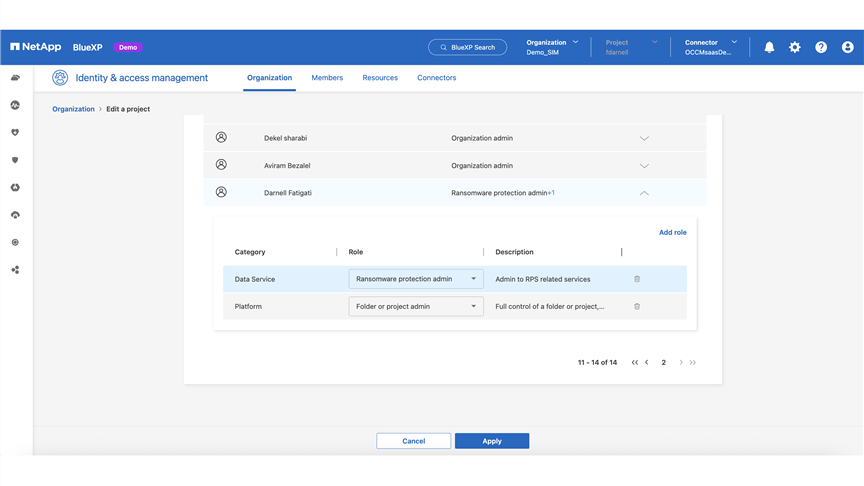
Task: Click the Description column header
Action: click(514, 252)
